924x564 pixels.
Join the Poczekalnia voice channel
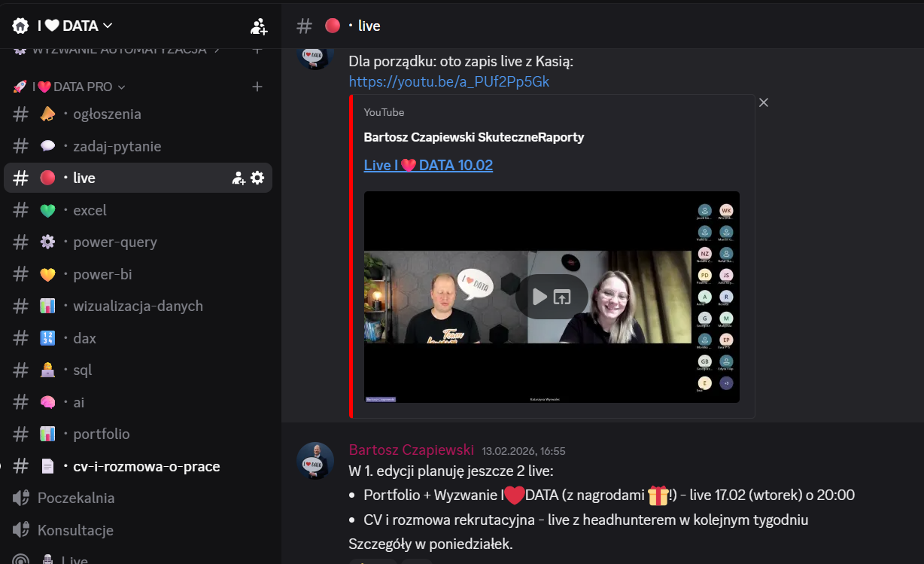[x=76, y=498]
